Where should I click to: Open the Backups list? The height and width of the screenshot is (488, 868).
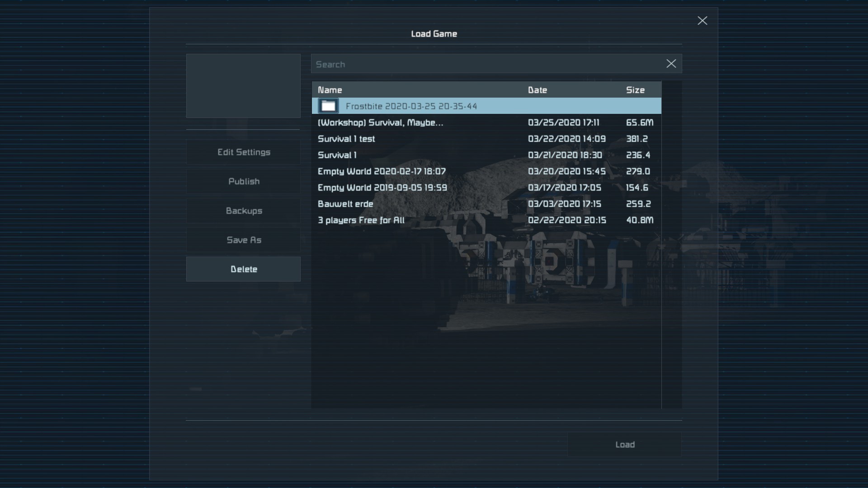(x=244, y=211)
